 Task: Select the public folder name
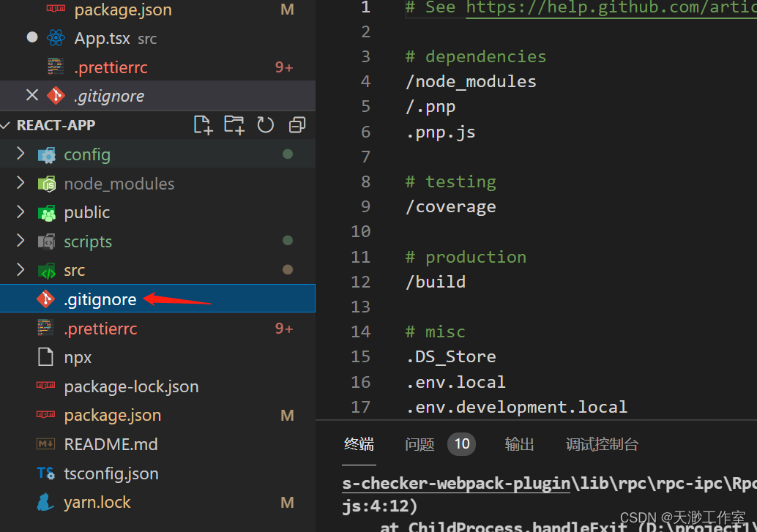87,213
